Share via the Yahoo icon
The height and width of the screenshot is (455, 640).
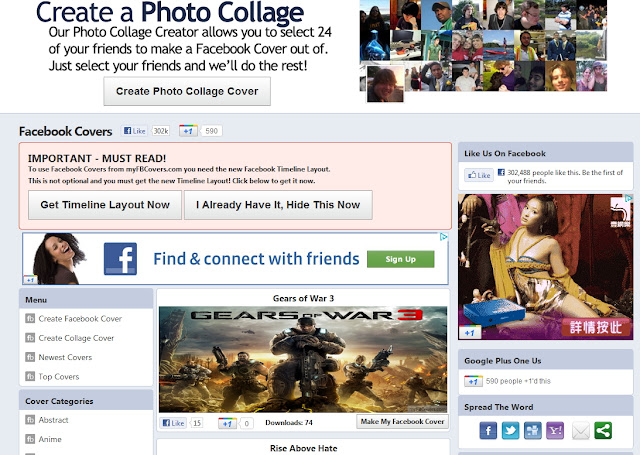[x=555, y=431]
